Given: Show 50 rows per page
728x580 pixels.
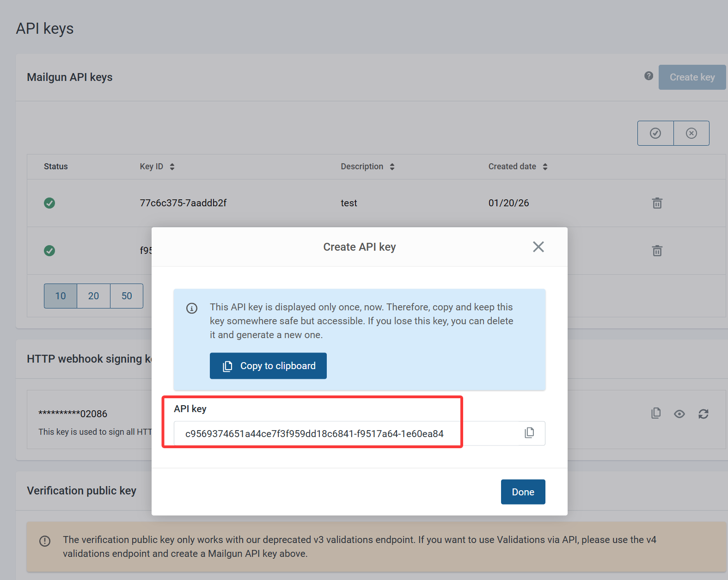Looking at the screenshot, I should [127, 296].
